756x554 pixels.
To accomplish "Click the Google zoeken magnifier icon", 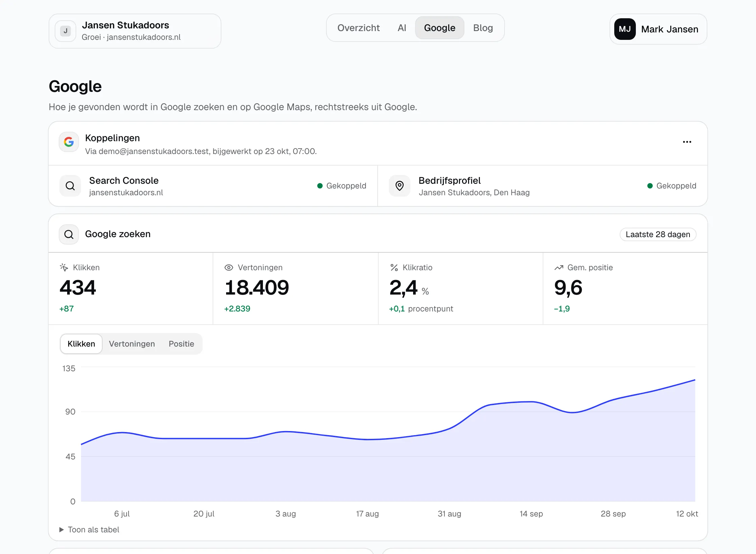I will 69,234.
